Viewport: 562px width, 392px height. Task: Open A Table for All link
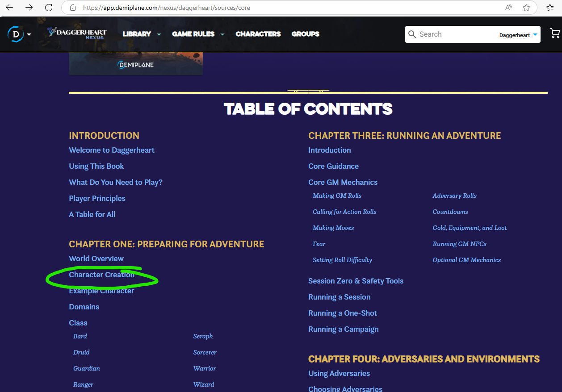[x=92, y=214]
